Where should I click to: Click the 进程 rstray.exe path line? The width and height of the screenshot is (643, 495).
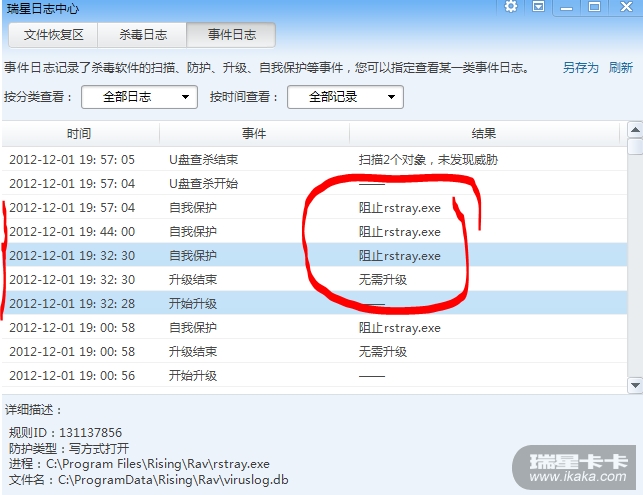click(x=139, y=464)
